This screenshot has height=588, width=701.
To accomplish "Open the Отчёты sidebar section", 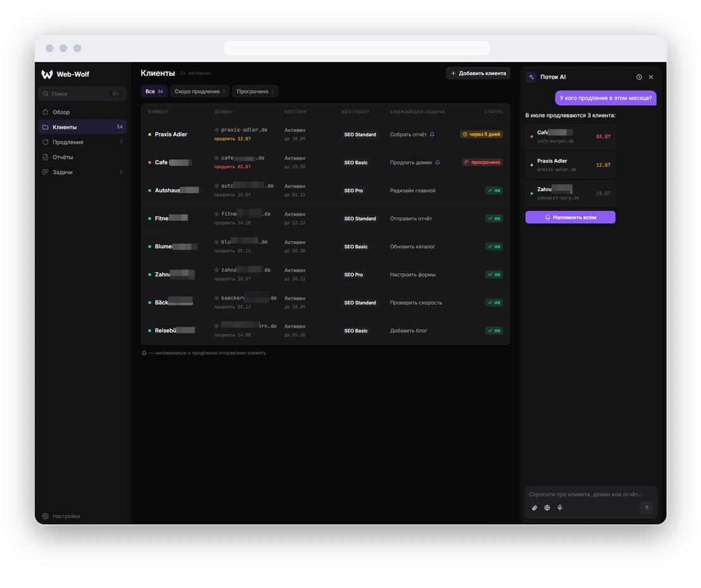I will tap(82, 157).
